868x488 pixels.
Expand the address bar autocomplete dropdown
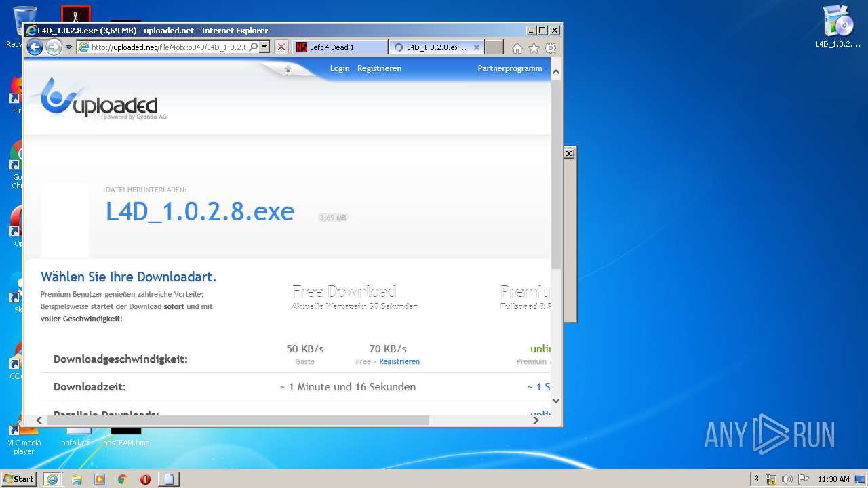pyautogui.click(x=264, y=47)
